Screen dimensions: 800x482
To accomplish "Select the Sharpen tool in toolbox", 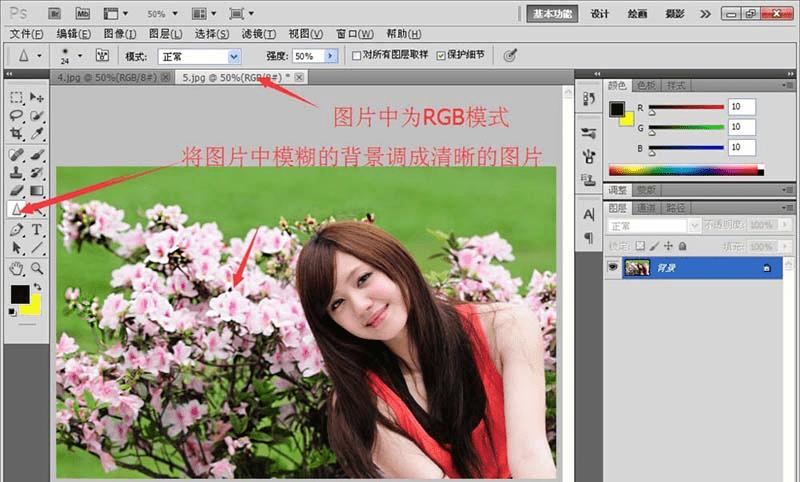I will (x=16, y=209).
